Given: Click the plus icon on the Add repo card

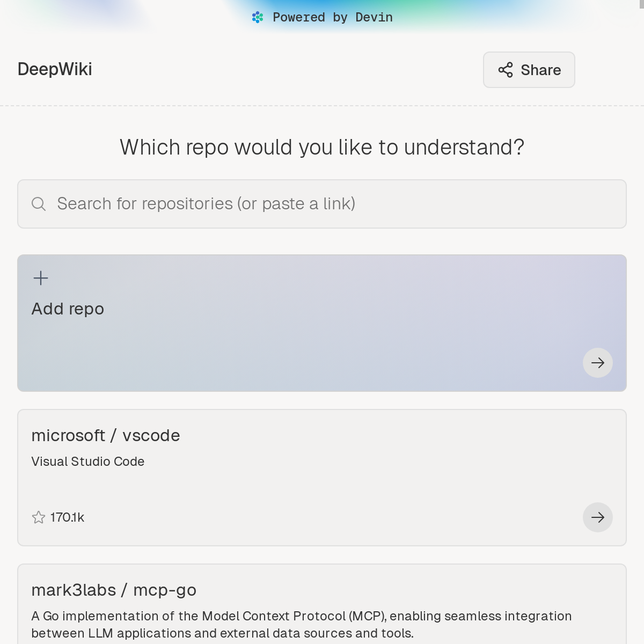Looking at the screenshot, I should (x=40, y=277).
